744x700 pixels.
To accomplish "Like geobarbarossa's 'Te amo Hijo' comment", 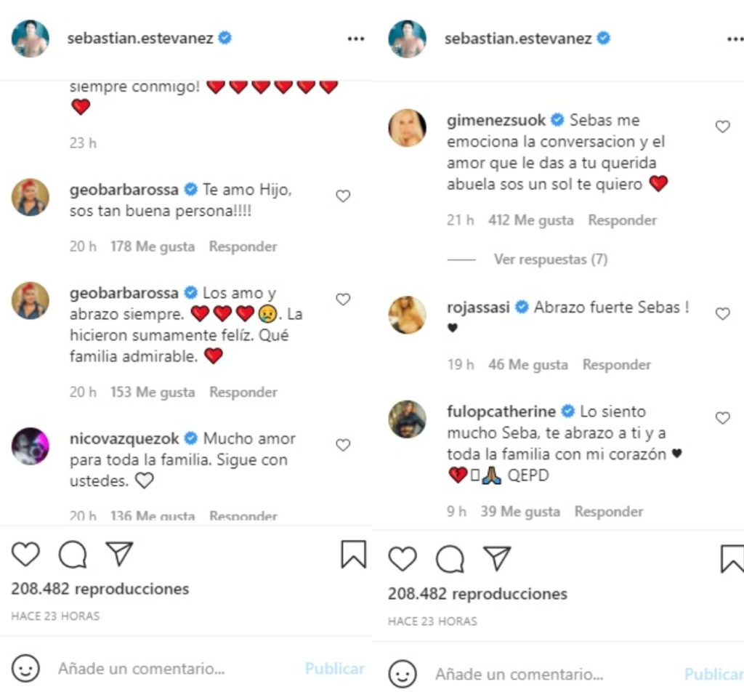I will click(x=343, y=196).
